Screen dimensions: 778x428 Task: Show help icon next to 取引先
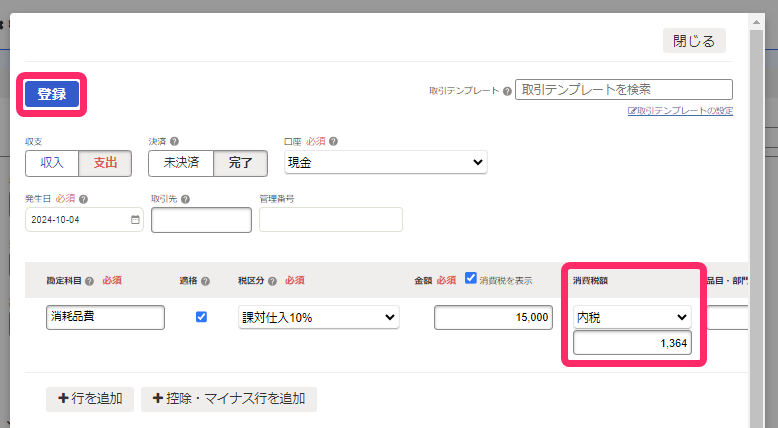[185, 199]
